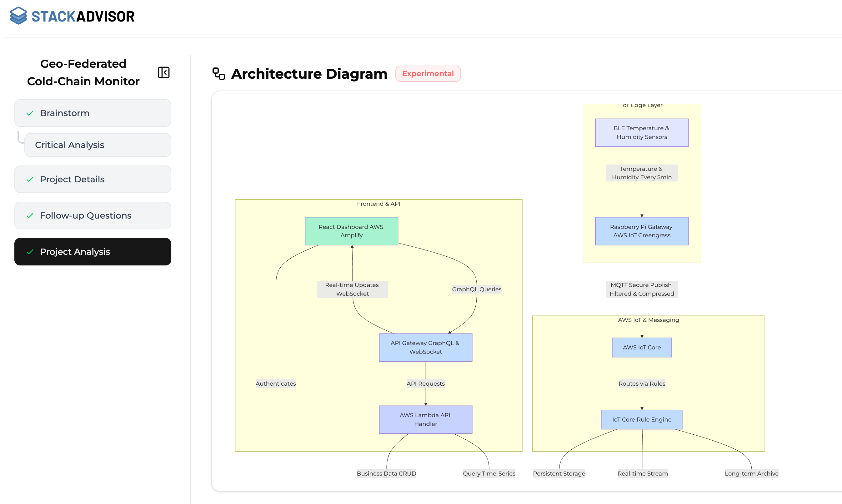Viewport: 842px width, 504px height.
Task: Open the Critical Analysis step
Action: 69,145
